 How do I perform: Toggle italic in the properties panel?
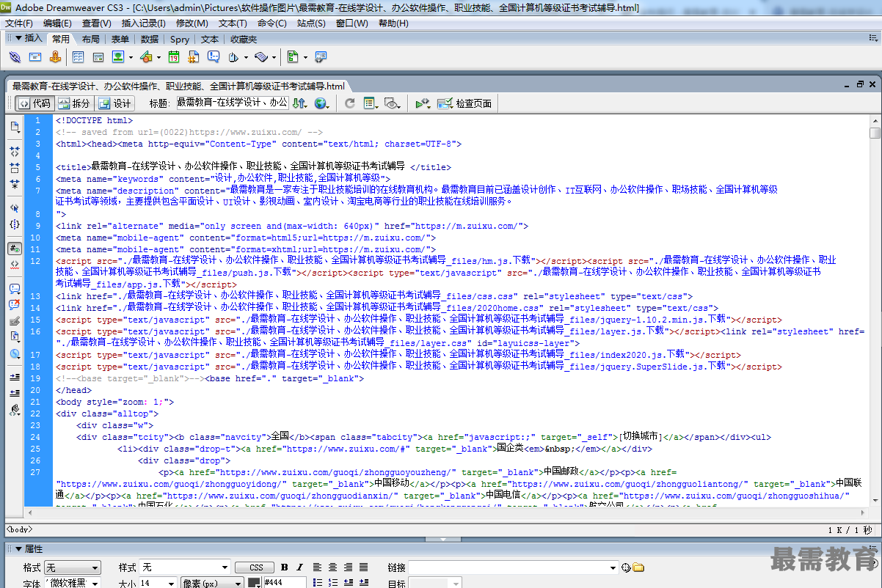(299, 567)
